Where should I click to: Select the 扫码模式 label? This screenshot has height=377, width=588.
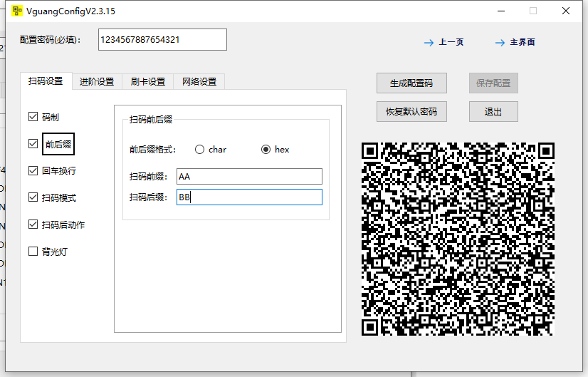(59, 198)
